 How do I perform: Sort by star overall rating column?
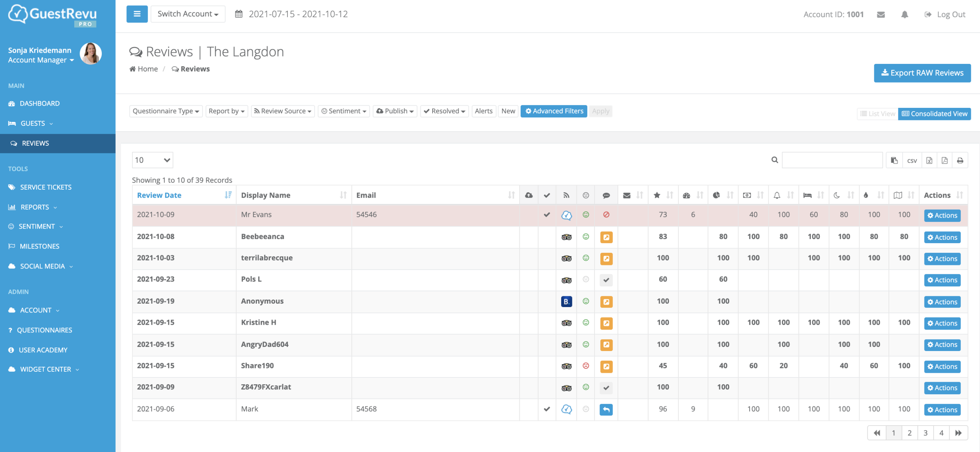[663, 195]
